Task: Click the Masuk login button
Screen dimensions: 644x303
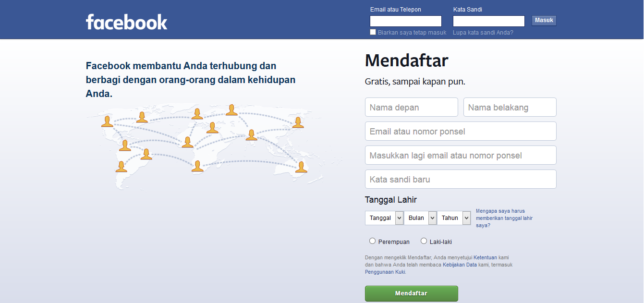Action: [544, 21]
